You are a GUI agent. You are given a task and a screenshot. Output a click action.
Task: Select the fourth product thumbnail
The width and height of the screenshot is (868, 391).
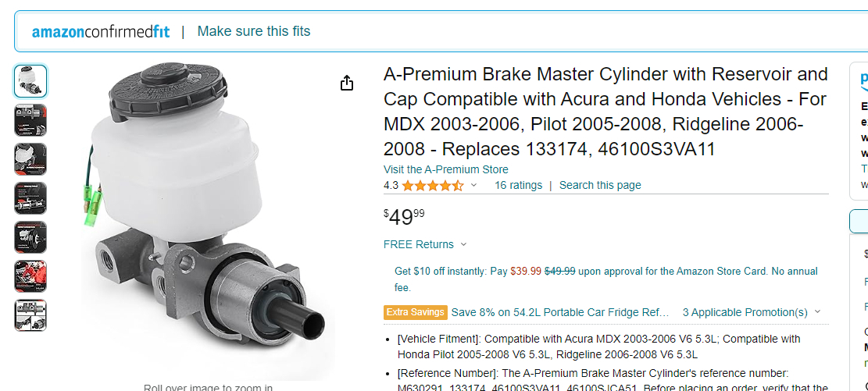(30, 198)
